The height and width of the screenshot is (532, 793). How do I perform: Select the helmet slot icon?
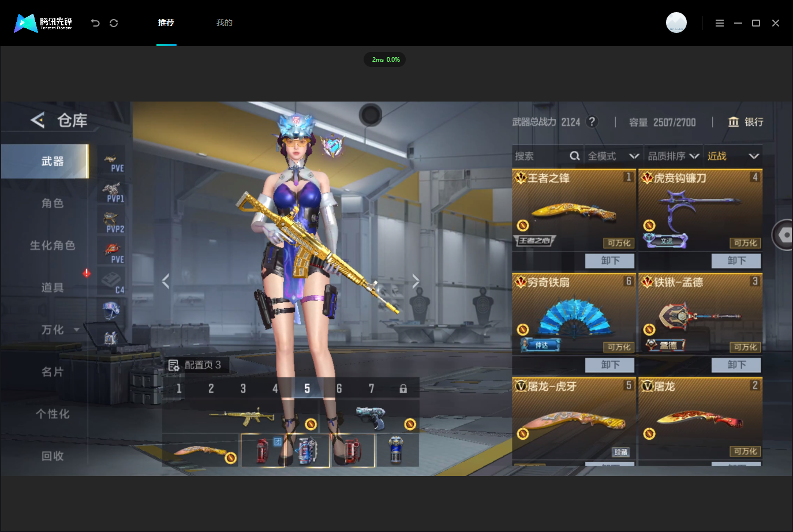point(111,310)
